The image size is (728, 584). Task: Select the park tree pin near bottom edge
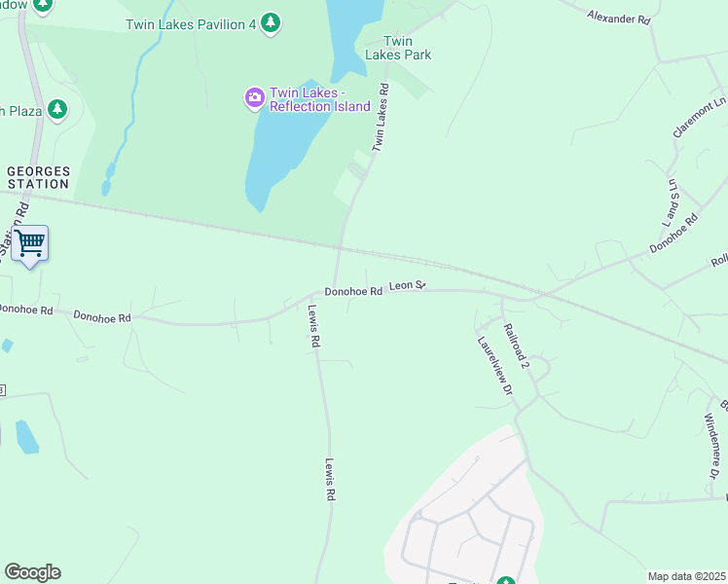505,580
